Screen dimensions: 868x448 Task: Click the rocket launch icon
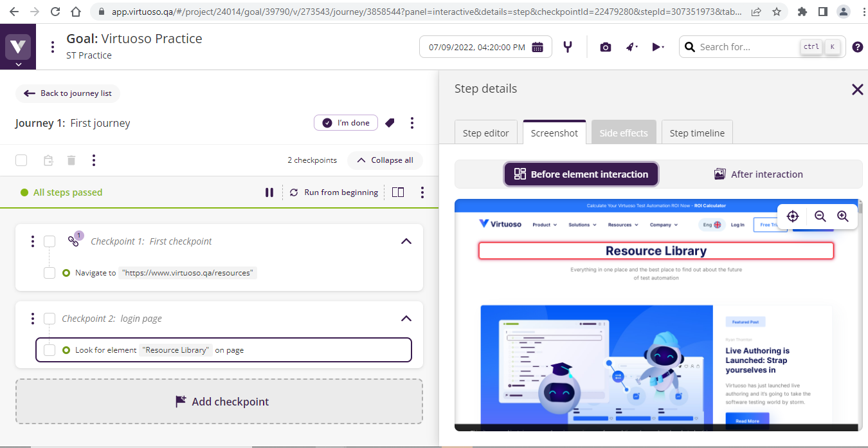[x=631, y=47]
